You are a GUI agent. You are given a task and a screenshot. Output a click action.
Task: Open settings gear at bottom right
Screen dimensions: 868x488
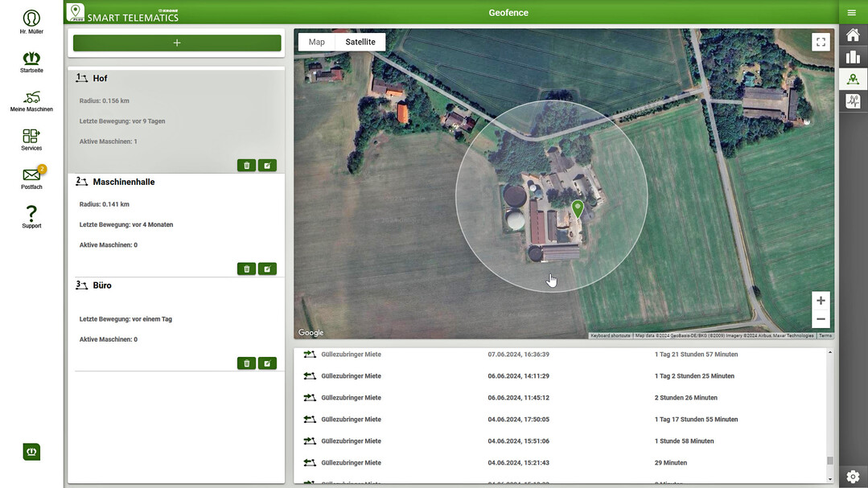tap(852, 476)
